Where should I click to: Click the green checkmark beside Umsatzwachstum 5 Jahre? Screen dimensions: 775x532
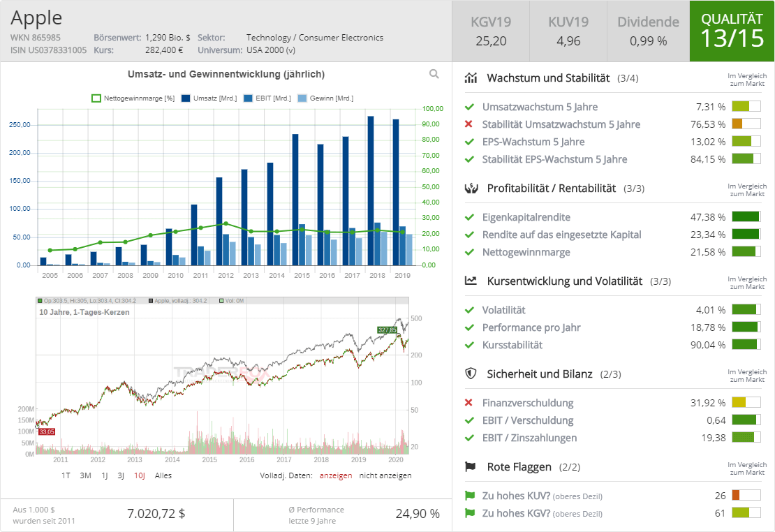(x=470, y=107)
